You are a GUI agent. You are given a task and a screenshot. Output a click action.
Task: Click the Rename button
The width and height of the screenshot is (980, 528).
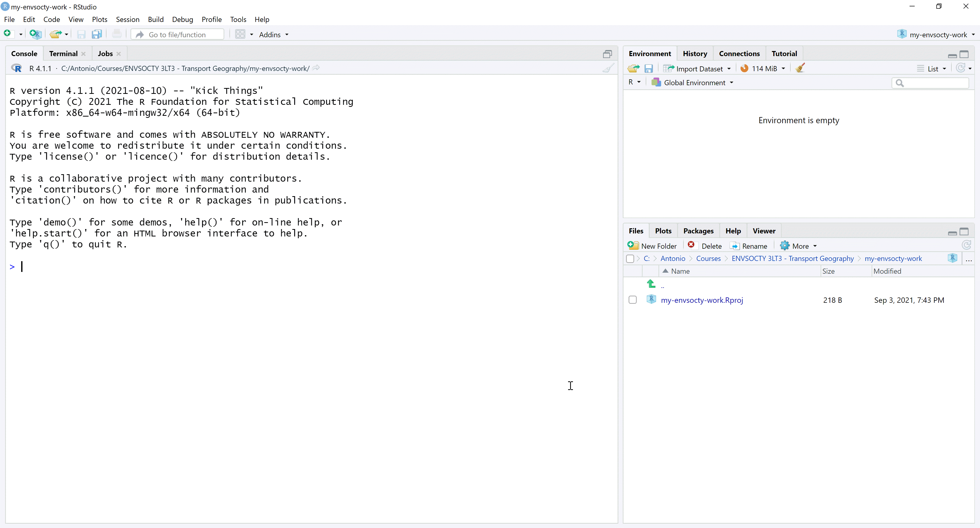pyautogui.click(x=749, y=246)
